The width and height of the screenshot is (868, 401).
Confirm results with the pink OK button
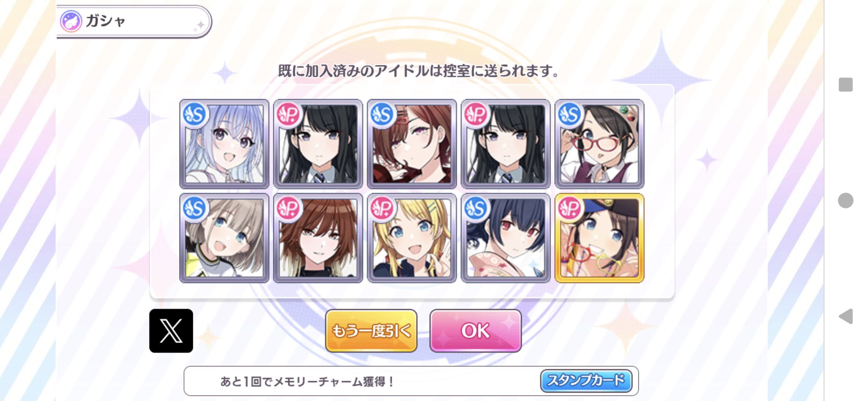(475, 331)
